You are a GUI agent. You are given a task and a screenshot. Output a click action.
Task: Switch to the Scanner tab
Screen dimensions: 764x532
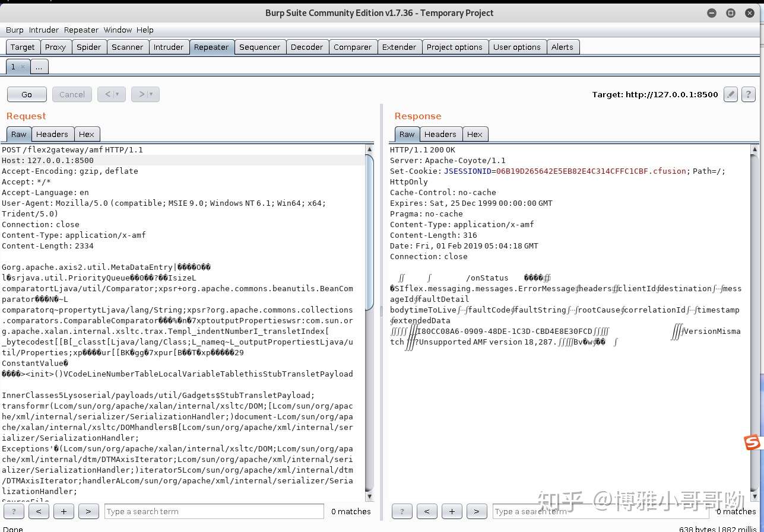(128, 47)
